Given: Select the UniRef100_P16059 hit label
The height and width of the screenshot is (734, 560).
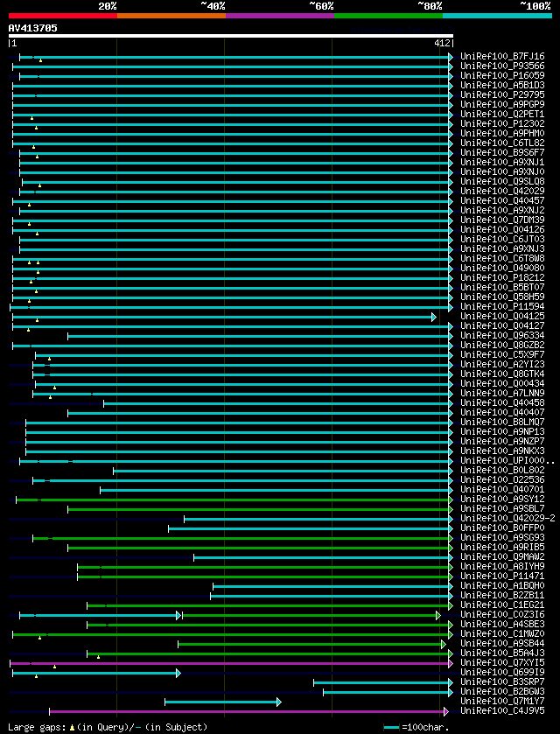Looking at the screenshot, I should [x=502, y=76].
